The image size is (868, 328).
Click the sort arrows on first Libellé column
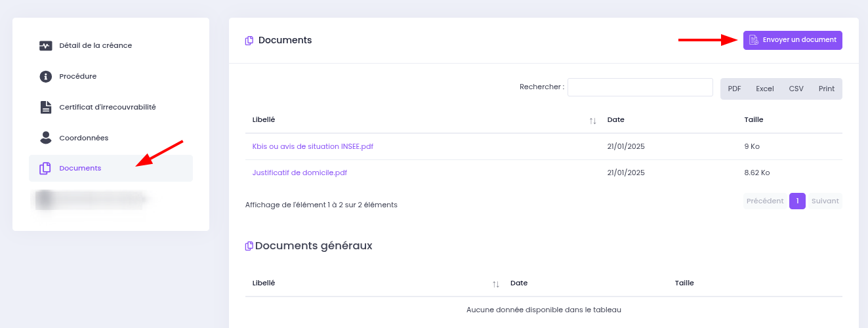pos(592,121)
